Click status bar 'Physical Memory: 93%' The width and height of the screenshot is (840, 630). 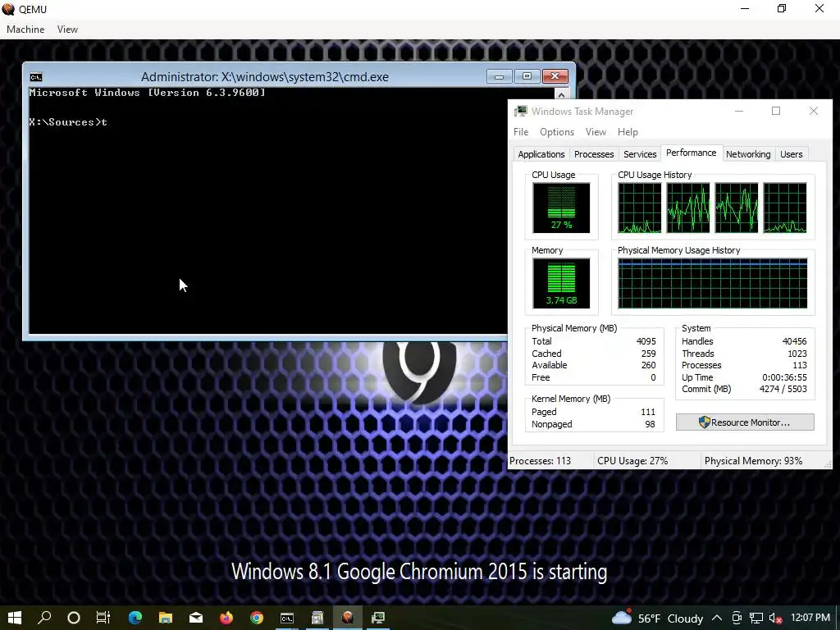pos(753,461)
